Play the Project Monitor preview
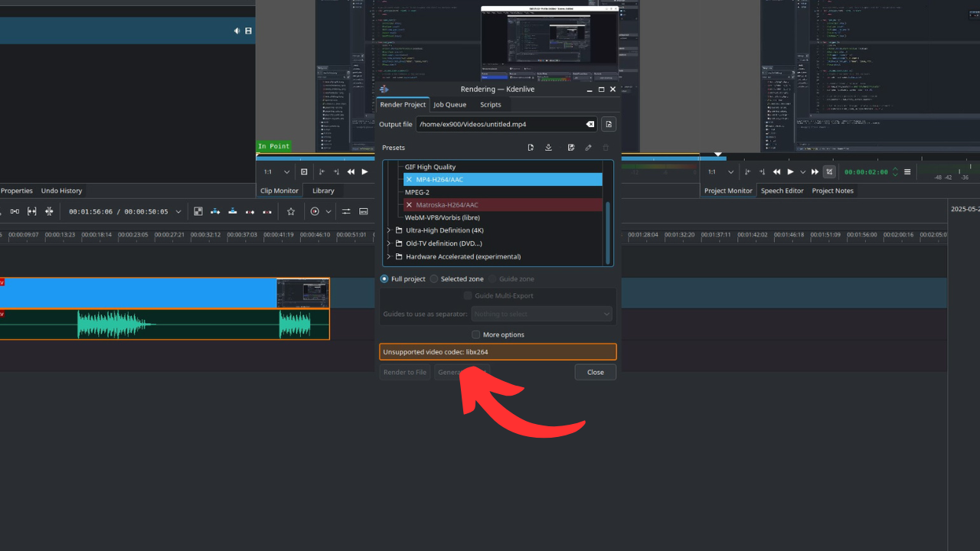The image size is (980, 551). point(791,172)
